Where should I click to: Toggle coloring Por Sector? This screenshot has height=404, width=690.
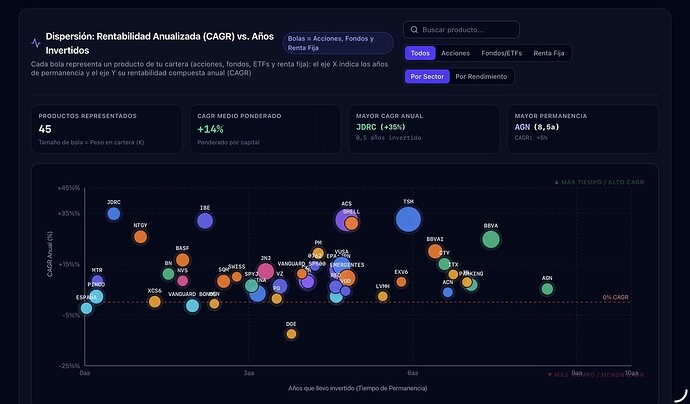427,76
